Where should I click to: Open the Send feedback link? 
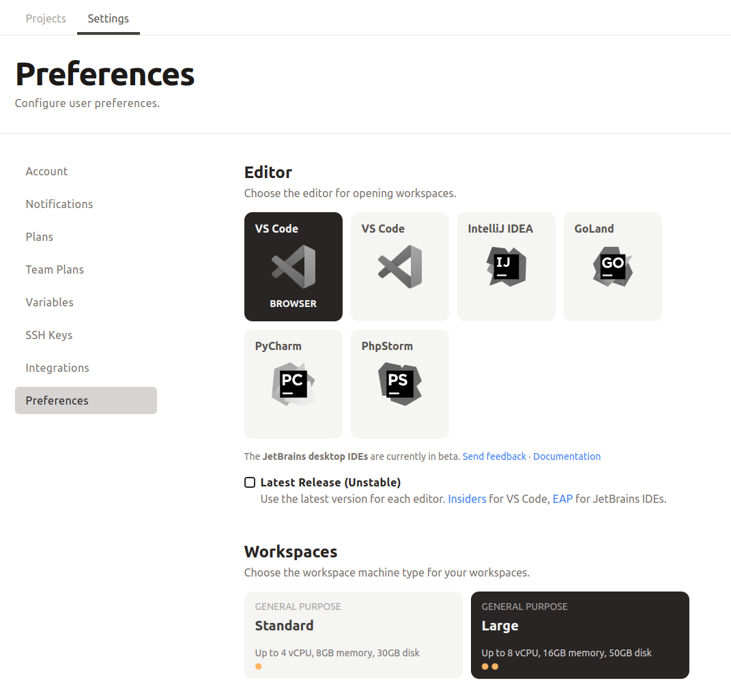tap(494, 456)
